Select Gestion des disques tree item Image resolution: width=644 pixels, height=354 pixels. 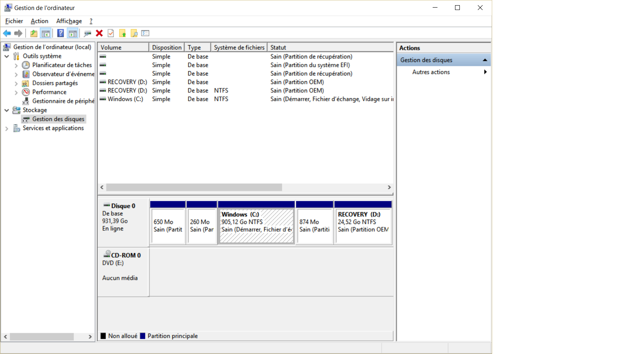click(x=54, y=119)
